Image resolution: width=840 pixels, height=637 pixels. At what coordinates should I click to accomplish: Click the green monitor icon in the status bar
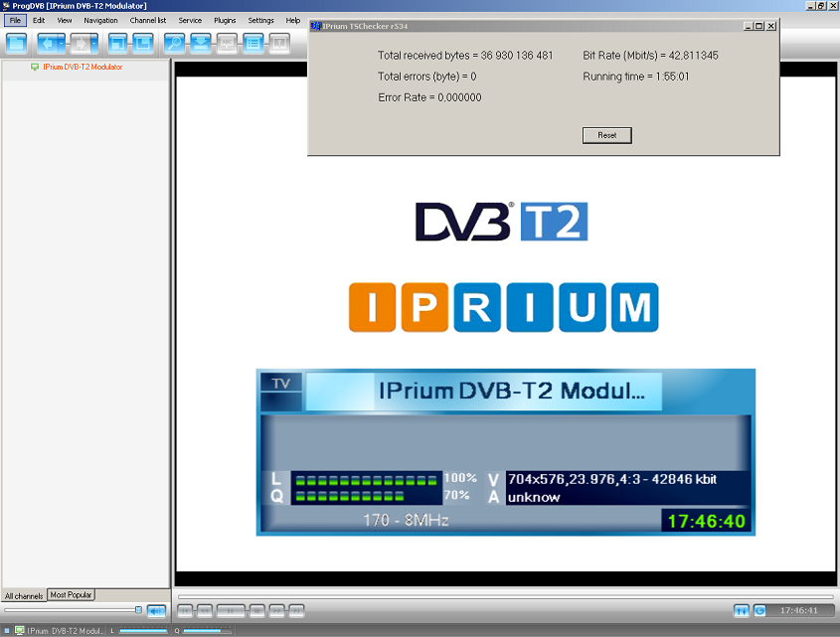pyautogui.click(x=19, y=631)
